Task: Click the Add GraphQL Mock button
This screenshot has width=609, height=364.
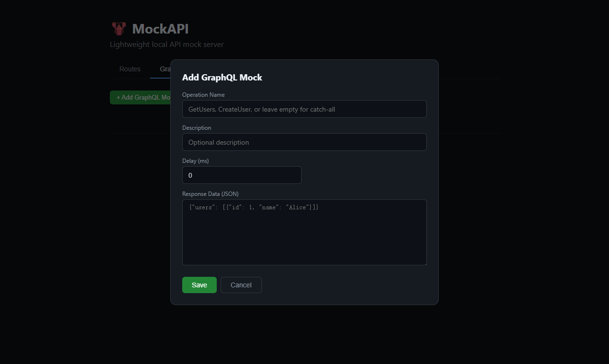Action: click(x=142, y=97)
